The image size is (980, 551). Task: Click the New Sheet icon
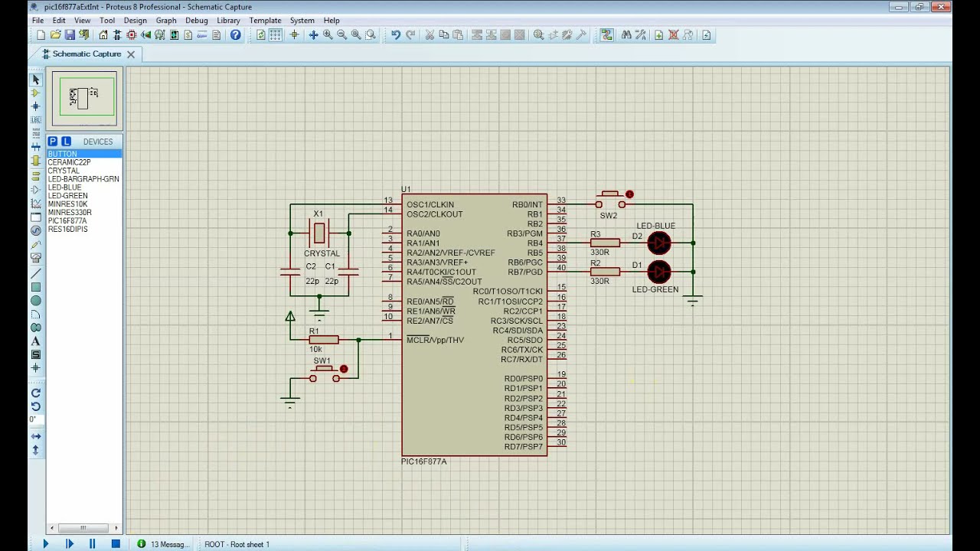pos(658,35)
